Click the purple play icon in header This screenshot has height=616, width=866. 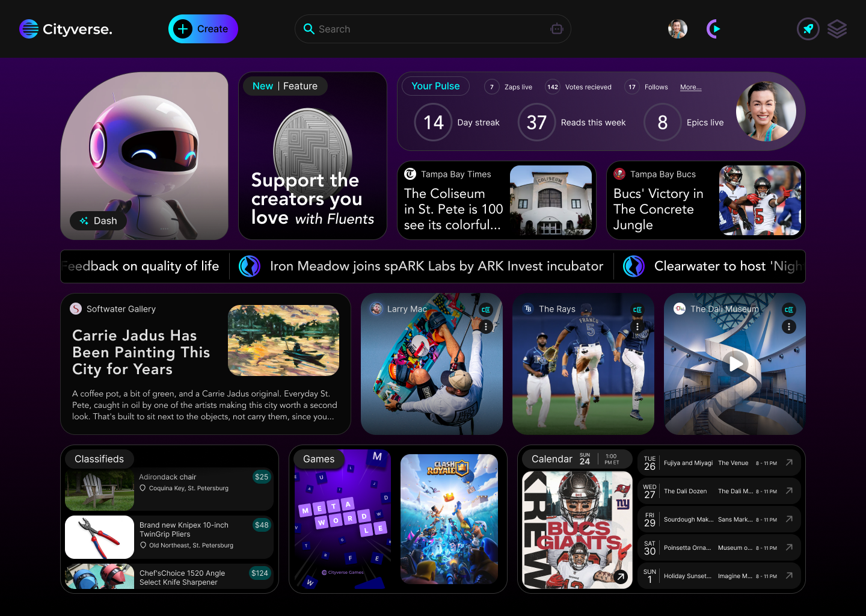click(713, 29)
